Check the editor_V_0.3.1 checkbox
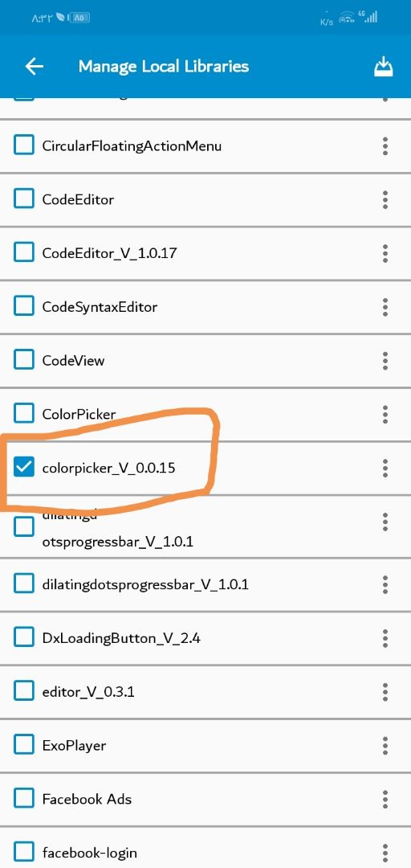 [23, 691]
